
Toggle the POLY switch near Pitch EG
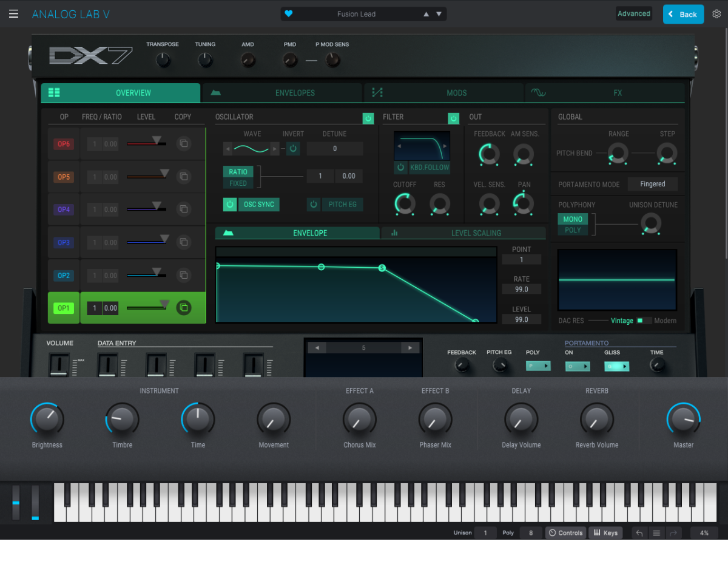pos(538,366)
